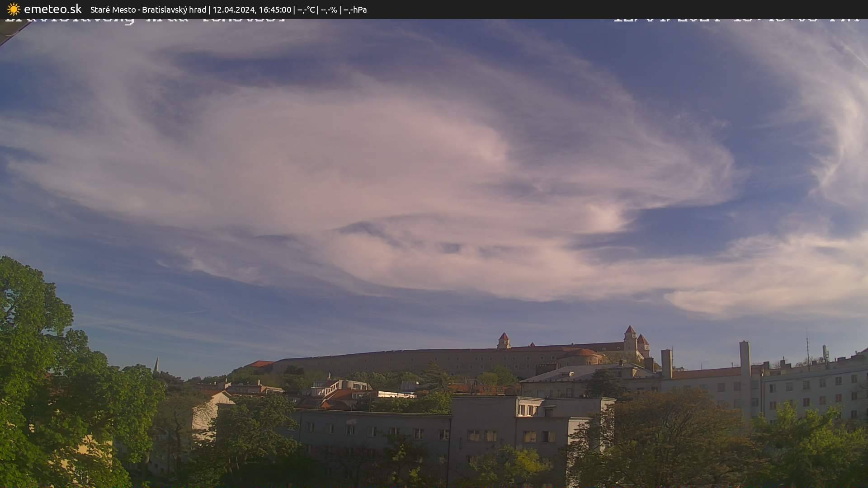Image resolution: width=868 pixels, height=488 pixels.
Task: Click the 'Staré Mesto - Bratislavský hrad' location label
Action: 148,9
